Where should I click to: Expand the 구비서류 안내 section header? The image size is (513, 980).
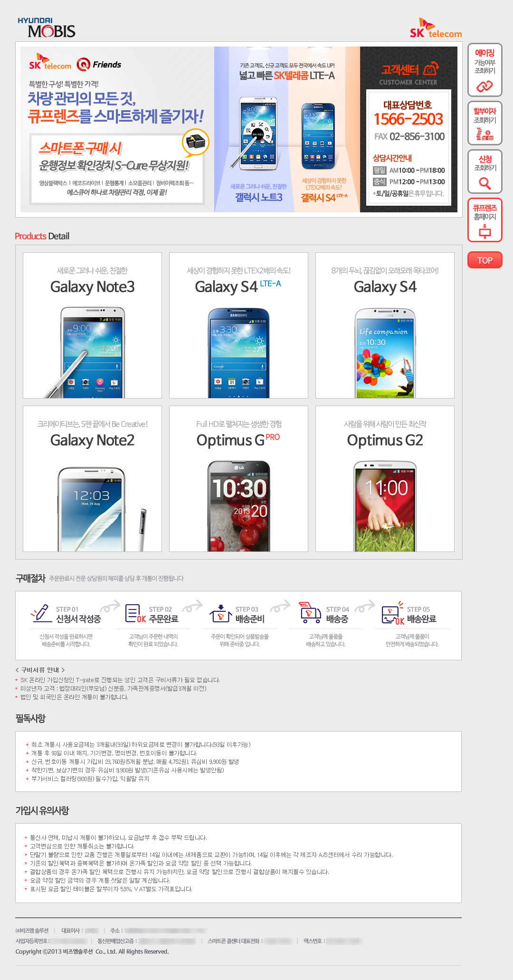40,670
